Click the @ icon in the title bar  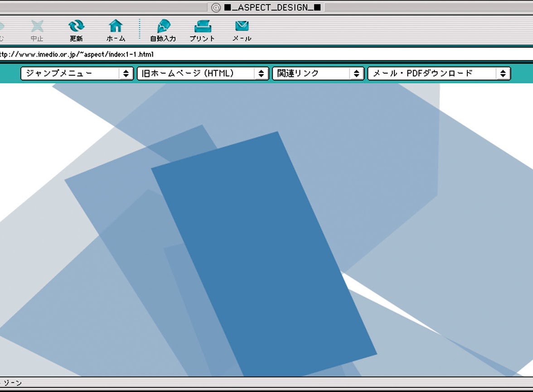pyautogui.click(x=216, y=7)
